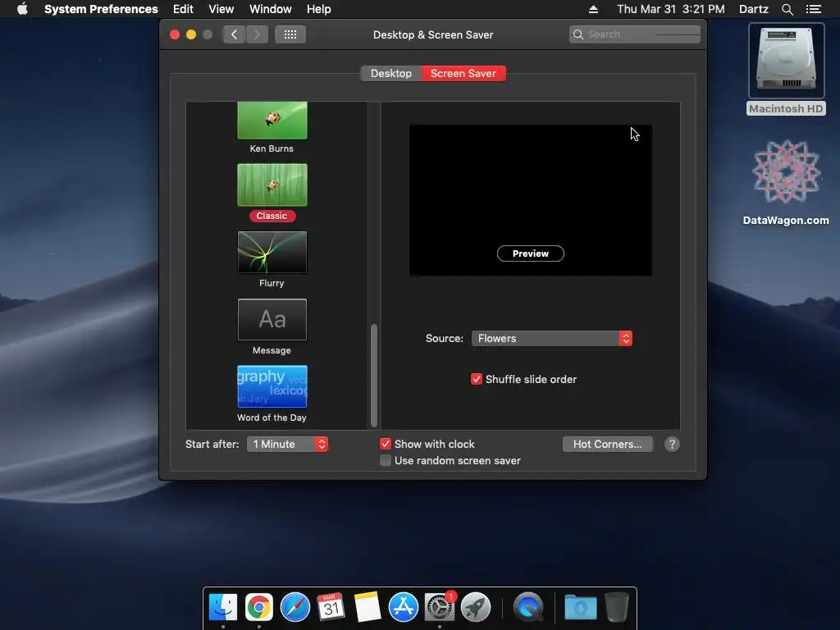840x630 pixels.
Task: Select the Flurry screen saver thumbnail
Action: click(x=272, y=253)
